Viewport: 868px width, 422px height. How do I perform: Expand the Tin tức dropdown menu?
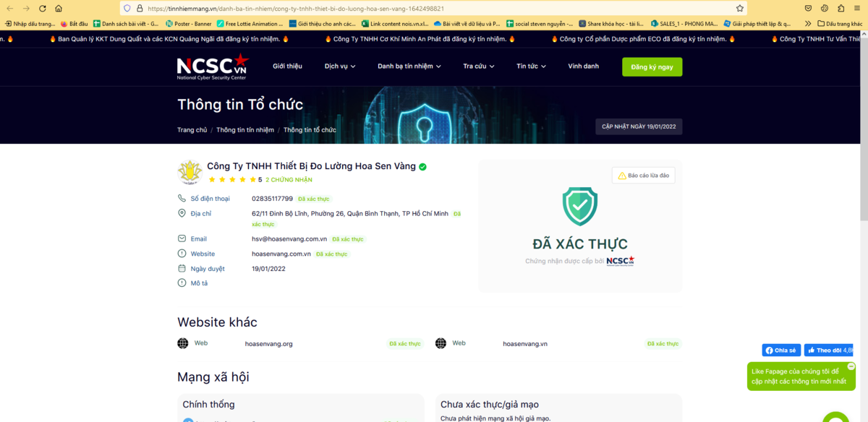coord(532,66)
